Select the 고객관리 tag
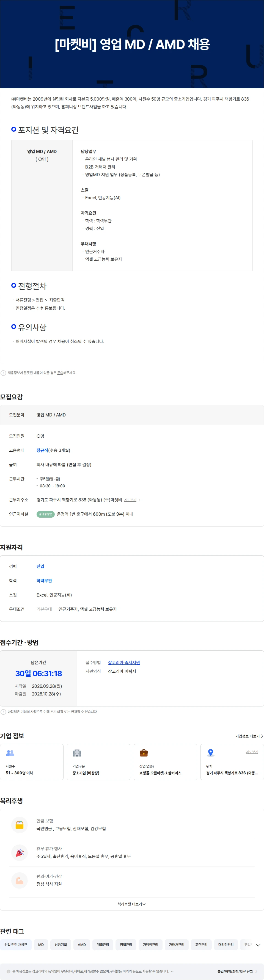 coord(201,945)
